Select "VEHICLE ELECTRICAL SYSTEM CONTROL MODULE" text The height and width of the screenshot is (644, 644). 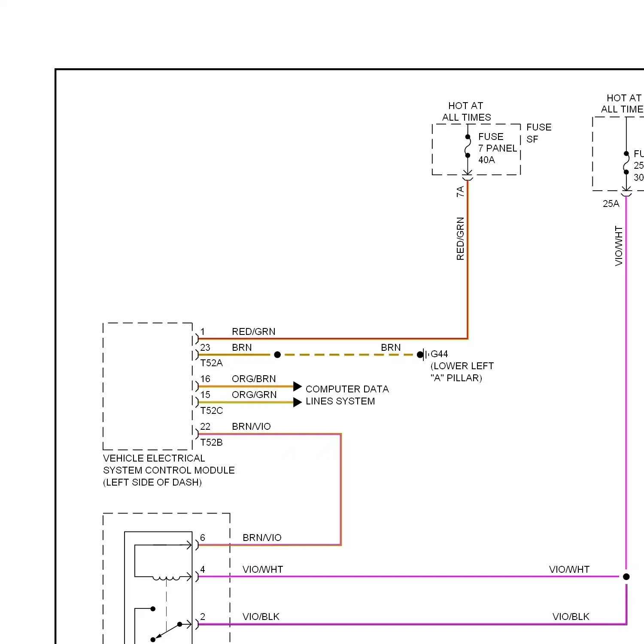coord(169,464)
